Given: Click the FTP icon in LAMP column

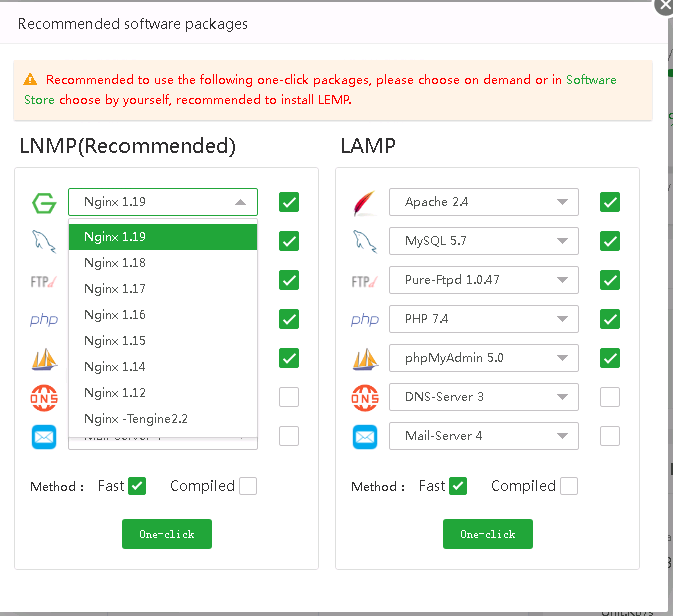Looking at the screenshot, I should pyautogui.click(x=365, y=282).
